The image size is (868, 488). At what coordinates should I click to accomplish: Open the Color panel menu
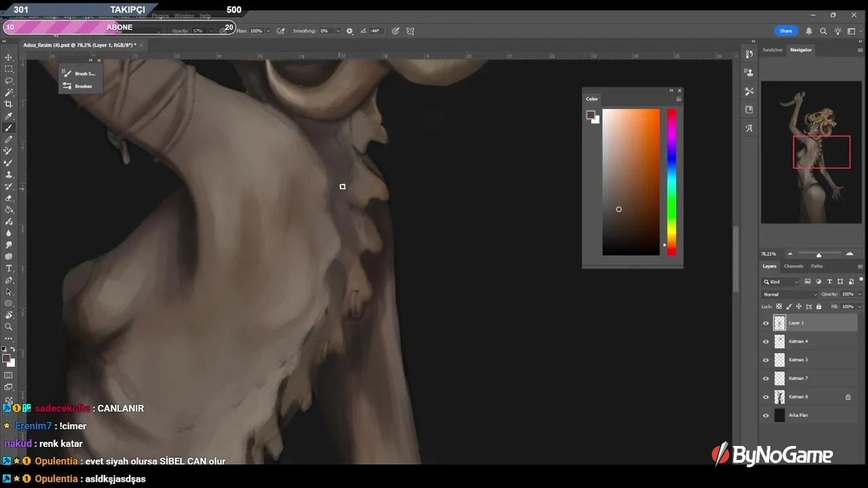tap(679, 99)
